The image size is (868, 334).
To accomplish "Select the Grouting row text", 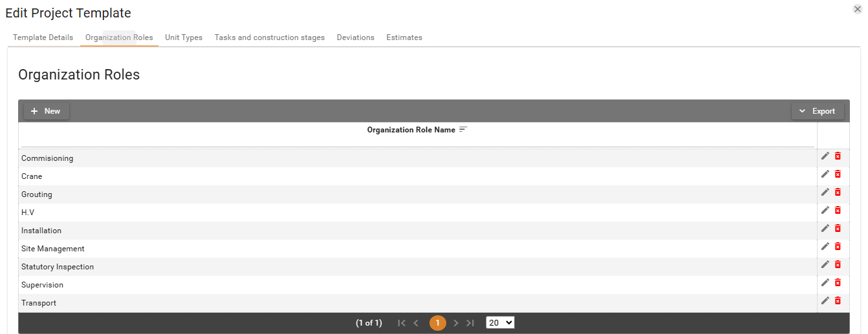I will 37,194.
